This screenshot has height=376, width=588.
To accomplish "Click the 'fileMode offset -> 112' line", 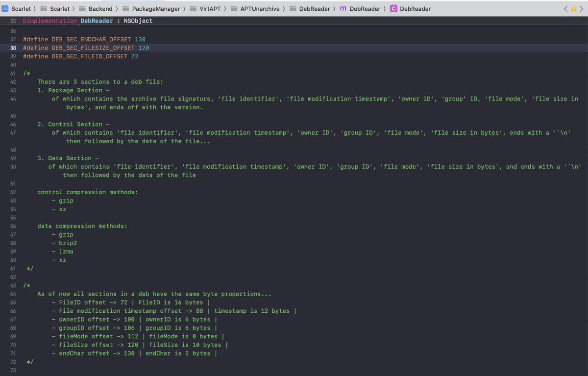I will [x=138, y=336].
